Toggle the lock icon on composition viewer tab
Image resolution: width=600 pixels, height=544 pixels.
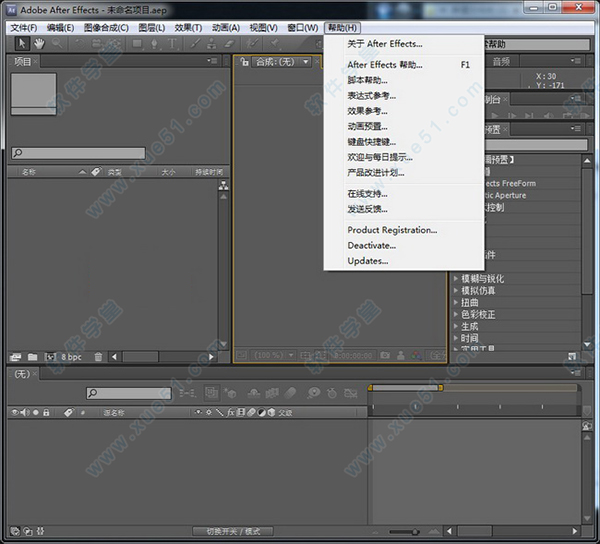click(x=244, y=62)
